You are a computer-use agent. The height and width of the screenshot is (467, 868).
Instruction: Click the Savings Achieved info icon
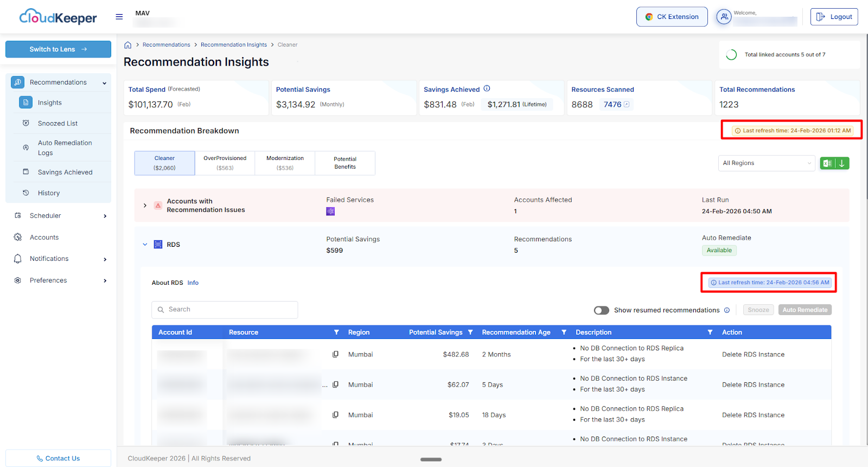pos(487,88)
